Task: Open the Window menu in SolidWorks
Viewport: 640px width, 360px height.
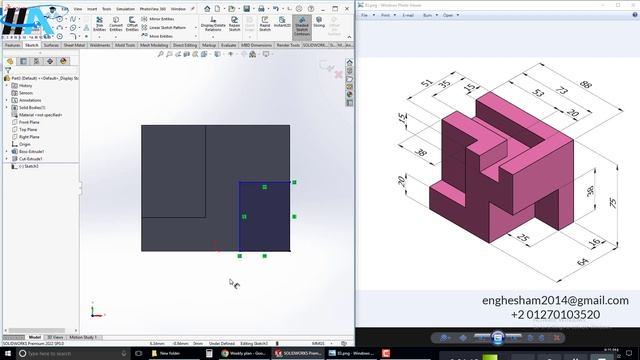Action: coord(178,9)
